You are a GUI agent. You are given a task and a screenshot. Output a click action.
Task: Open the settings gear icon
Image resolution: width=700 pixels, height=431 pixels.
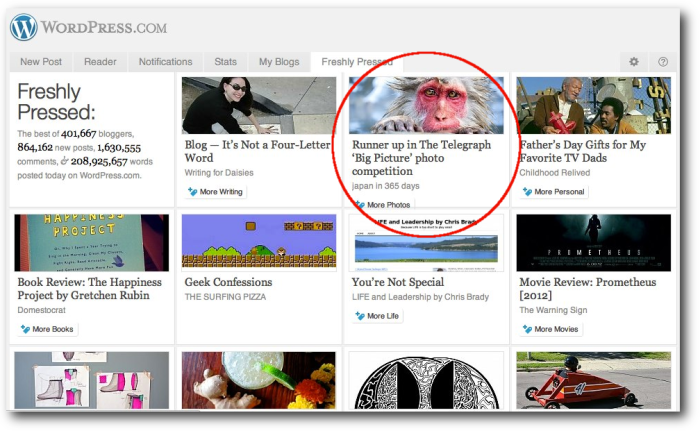click(633, 62)
